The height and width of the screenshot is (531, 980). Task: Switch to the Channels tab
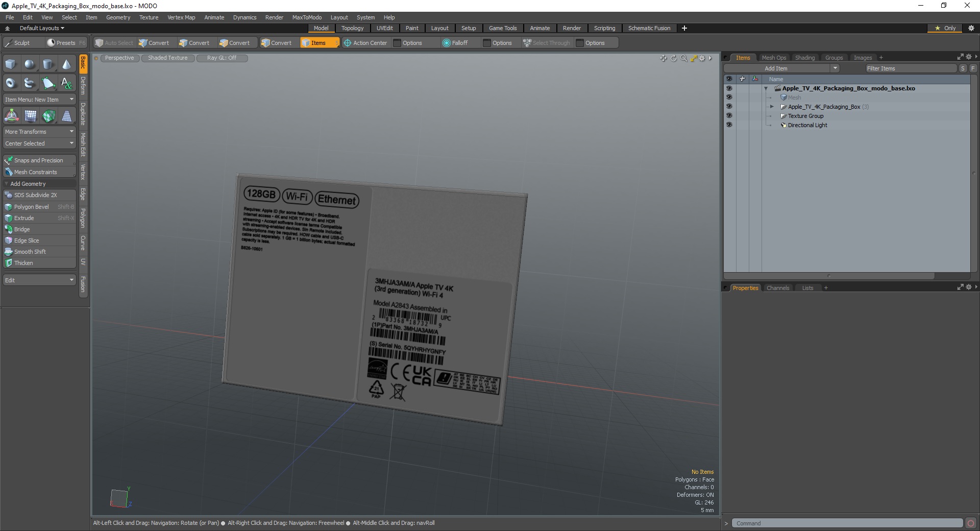(778, 288)
